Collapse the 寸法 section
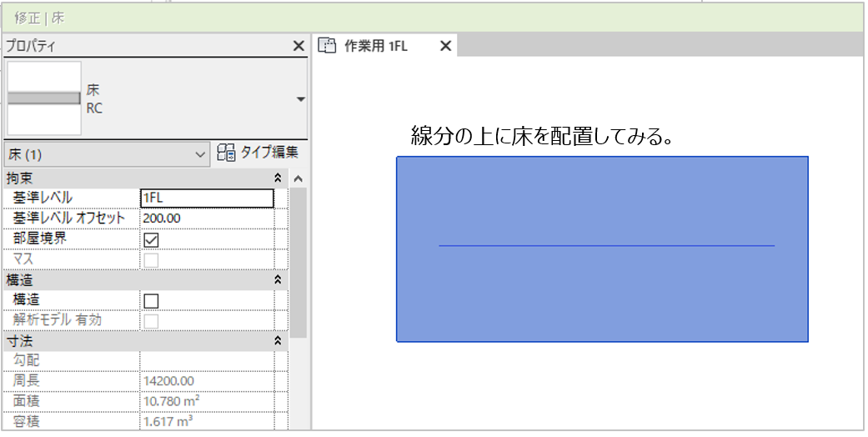This screenshot has height=437, width=868. click(278, 340)
